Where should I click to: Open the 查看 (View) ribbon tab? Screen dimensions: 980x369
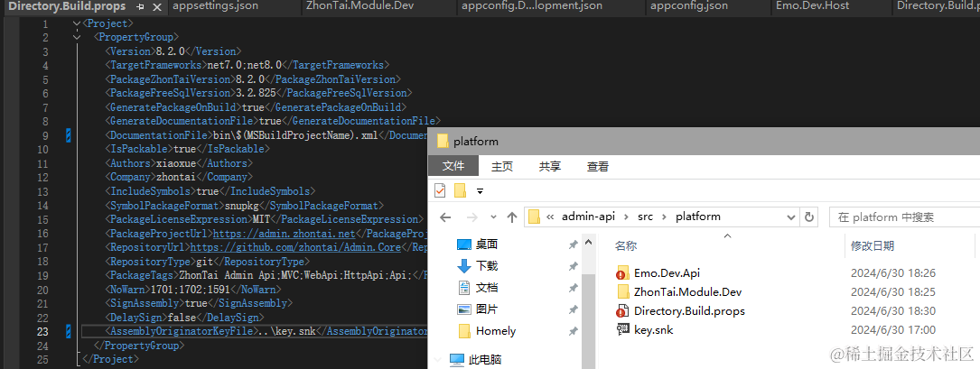coord(598,166)
